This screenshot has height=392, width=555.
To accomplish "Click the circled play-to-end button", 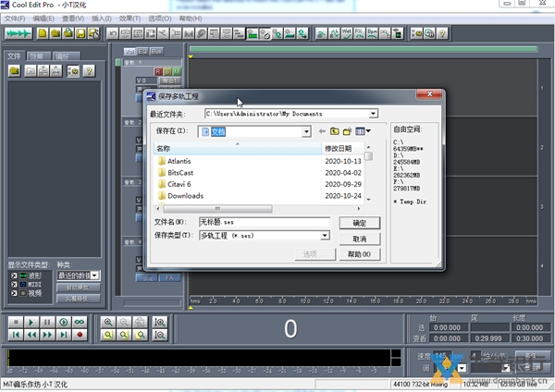I will [63, 322].
